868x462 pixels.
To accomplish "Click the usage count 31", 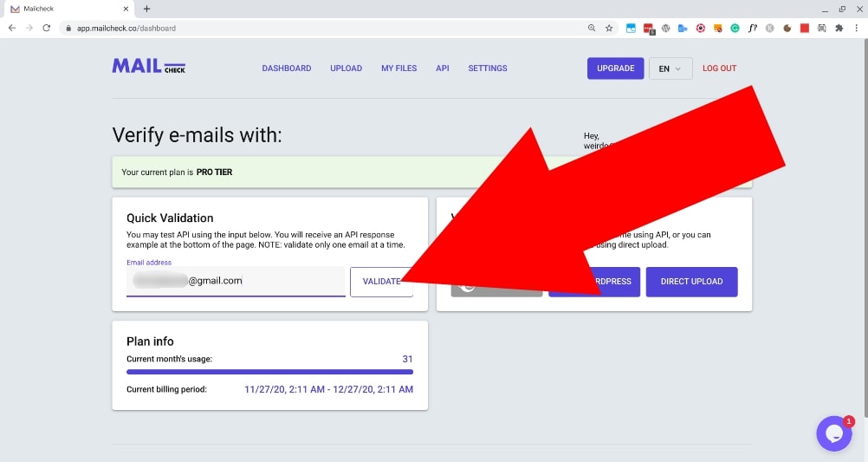I will point(407,359).
